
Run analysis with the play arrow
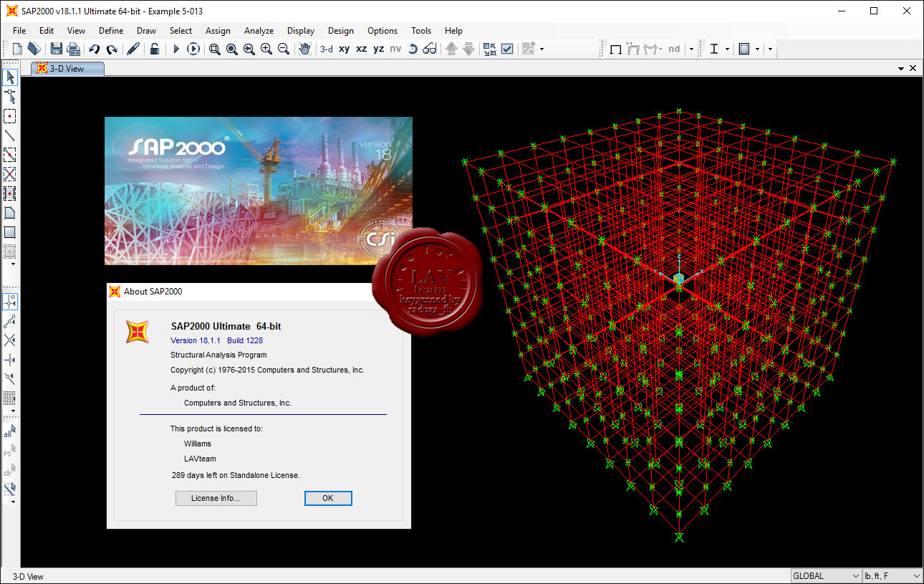point(176,49)
